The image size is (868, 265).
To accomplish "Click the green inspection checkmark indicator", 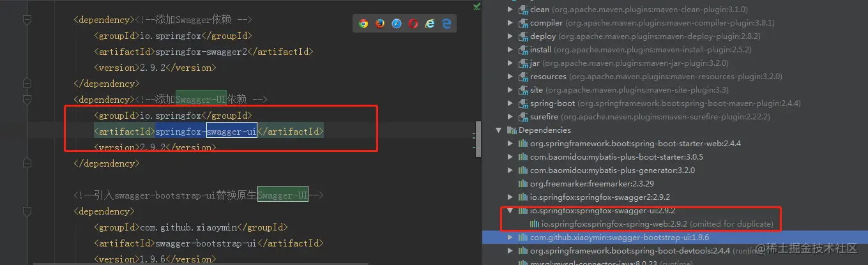I will pos(476,6).
